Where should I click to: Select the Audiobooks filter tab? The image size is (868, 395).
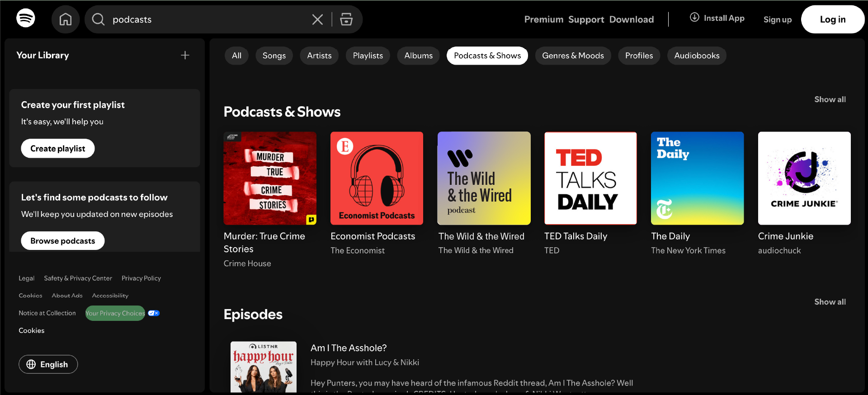point(697,56)
